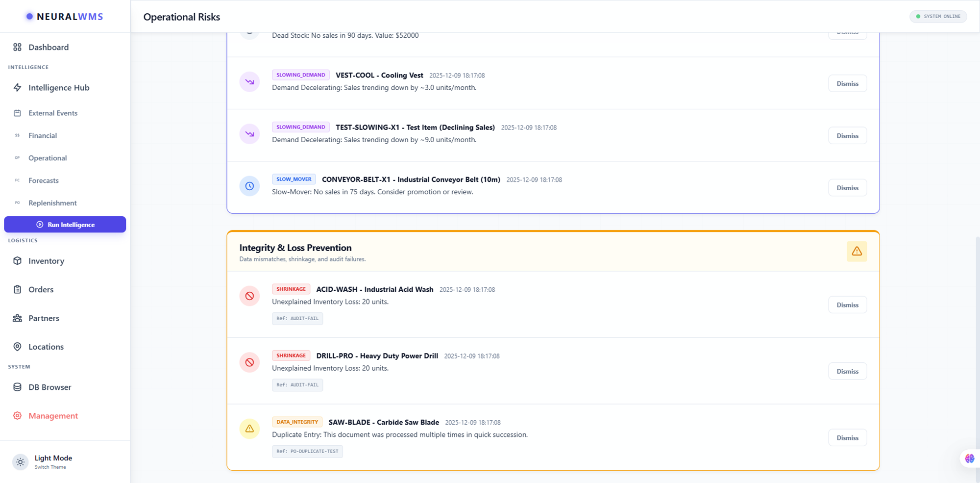Click the warning triangle in Integrity header
980x483 pixels.
(x=857, y=251)
